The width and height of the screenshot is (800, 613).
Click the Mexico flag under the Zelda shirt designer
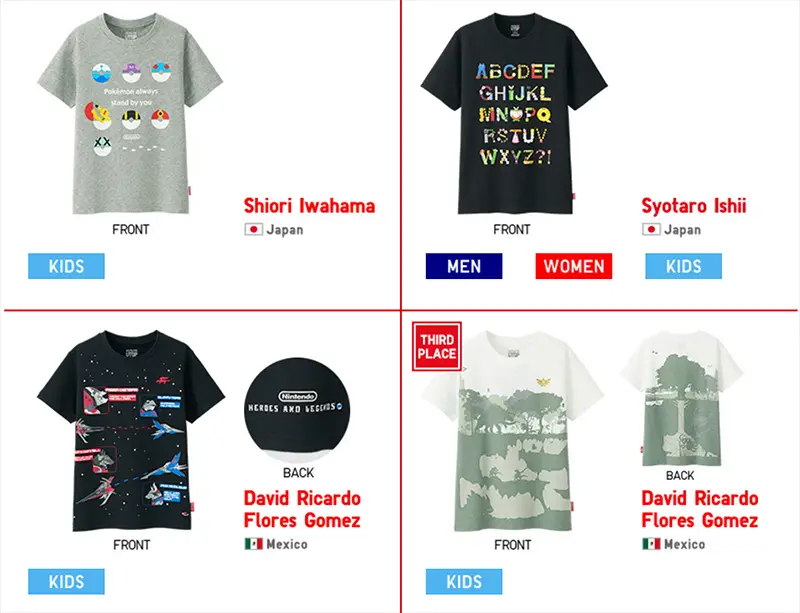(651, 544)
